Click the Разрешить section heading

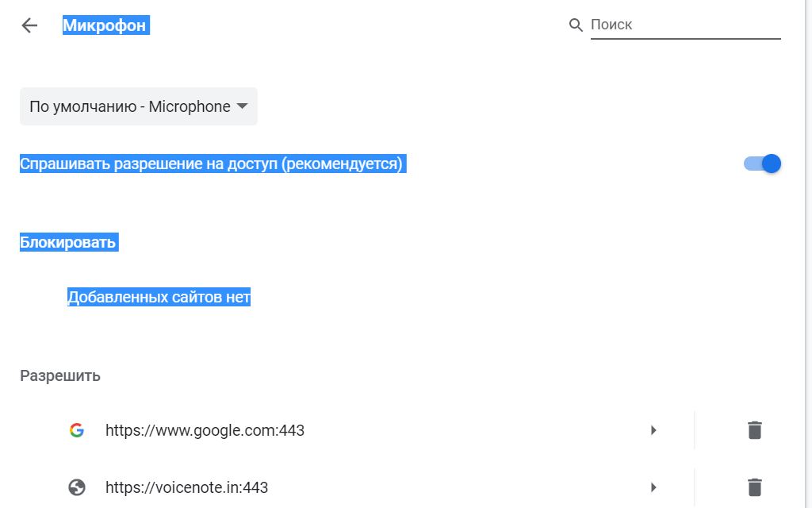(60, 375)
